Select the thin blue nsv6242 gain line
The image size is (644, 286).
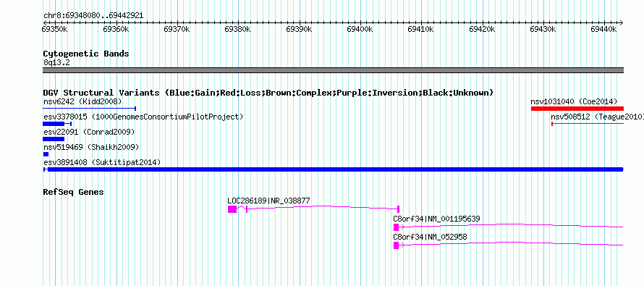[89, 109]
